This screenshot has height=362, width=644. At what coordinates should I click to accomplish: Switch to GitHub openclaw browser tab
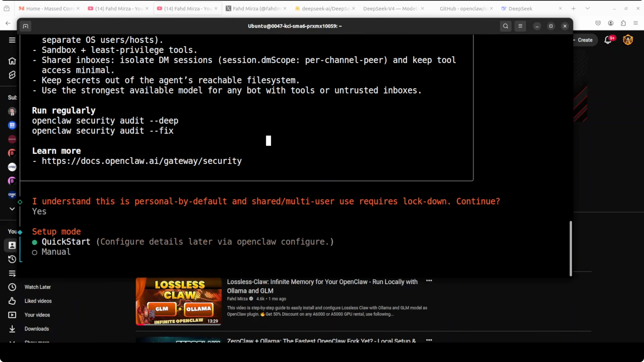(463, 9)
